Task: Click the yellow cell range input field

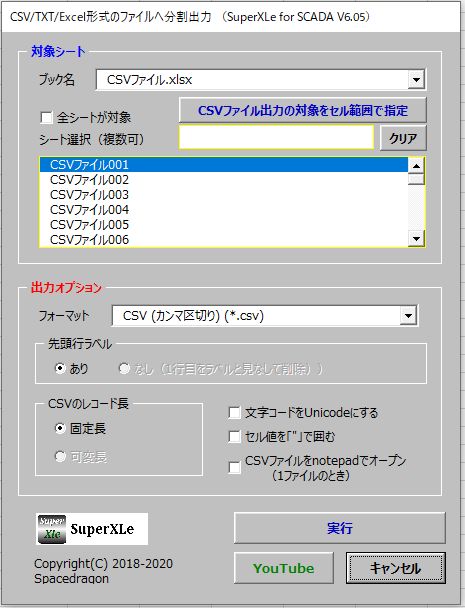Action: click(x=276, y=137)
